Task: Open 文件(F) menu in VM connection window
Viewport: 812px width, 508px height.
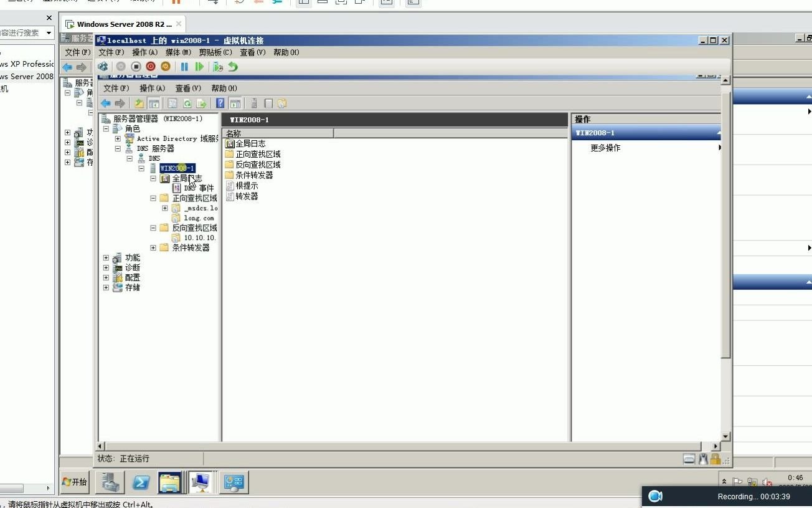Action: pos(111,52)
